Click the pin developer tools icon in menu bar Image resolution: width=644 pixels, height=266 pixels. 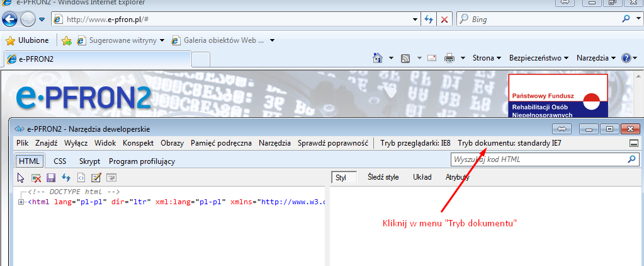[x=633, y=144]
